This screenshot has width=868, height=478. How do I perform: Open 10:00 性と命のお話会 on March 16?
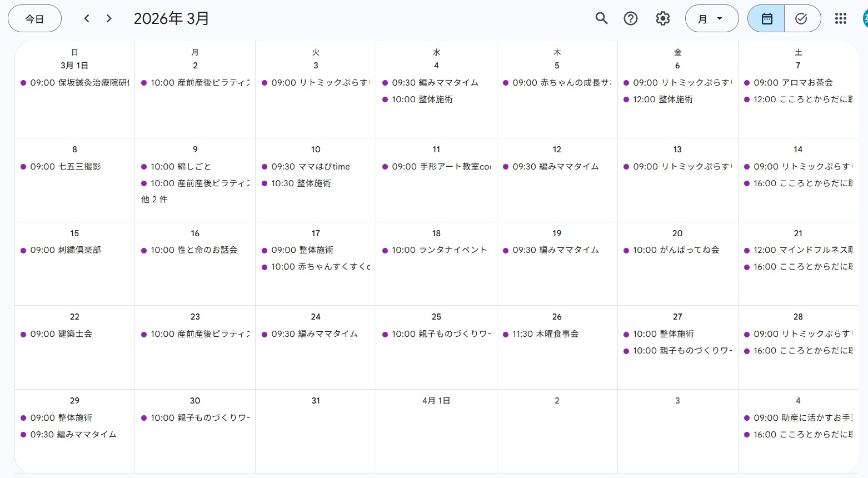pyautogui.click(x=194, y=250)
